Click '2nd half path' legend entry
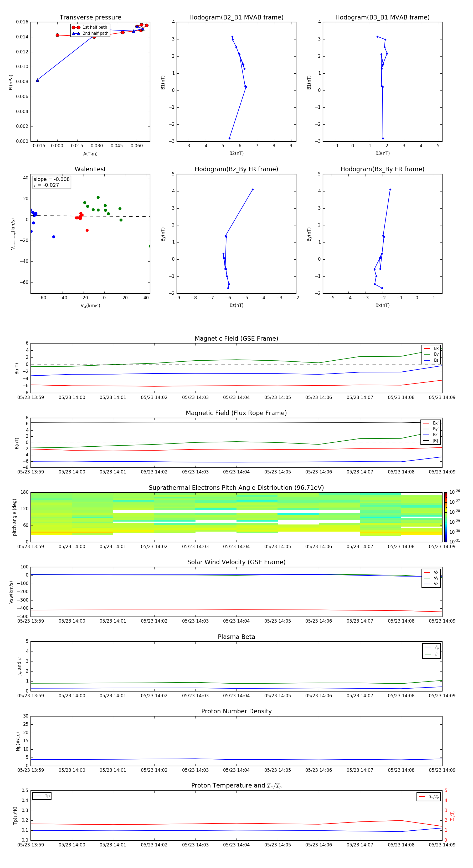 (90, 33)
